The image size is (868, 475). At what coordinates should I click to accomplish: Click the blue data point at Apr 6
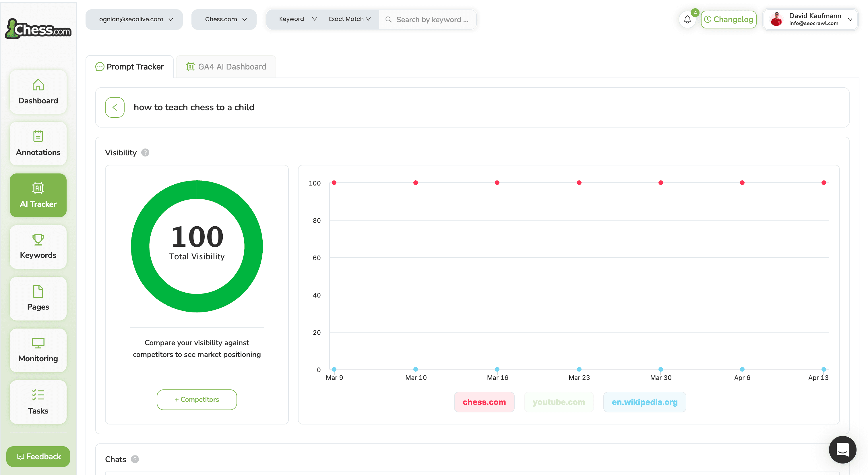point(742,369)
